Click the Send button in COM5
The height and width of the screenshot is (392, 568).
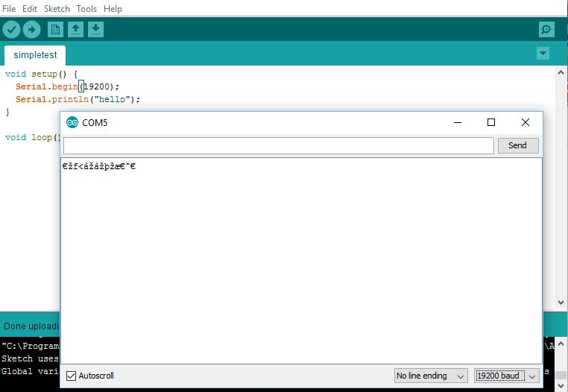pos(517,145)
